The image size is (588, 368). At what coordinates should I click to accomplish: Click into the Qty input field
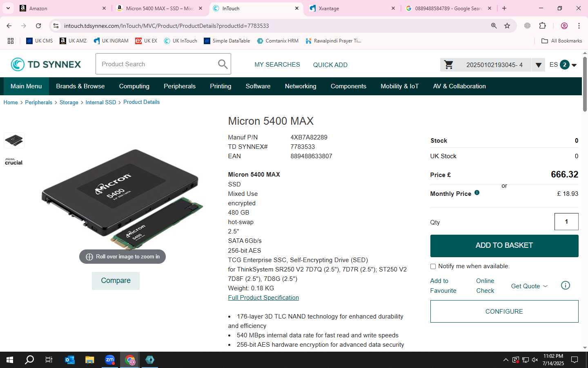(x=566, y=222)
